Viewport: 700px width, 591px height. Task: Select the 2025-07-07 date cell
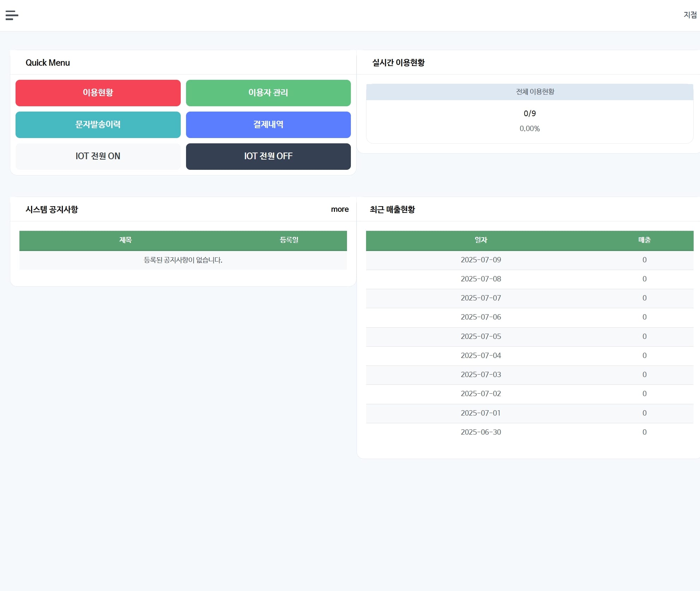pos(481,298)
